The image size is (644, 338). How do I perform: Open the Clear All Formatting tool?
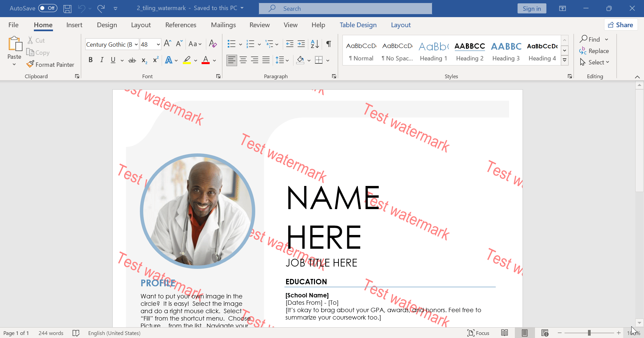tap(213, 44)
